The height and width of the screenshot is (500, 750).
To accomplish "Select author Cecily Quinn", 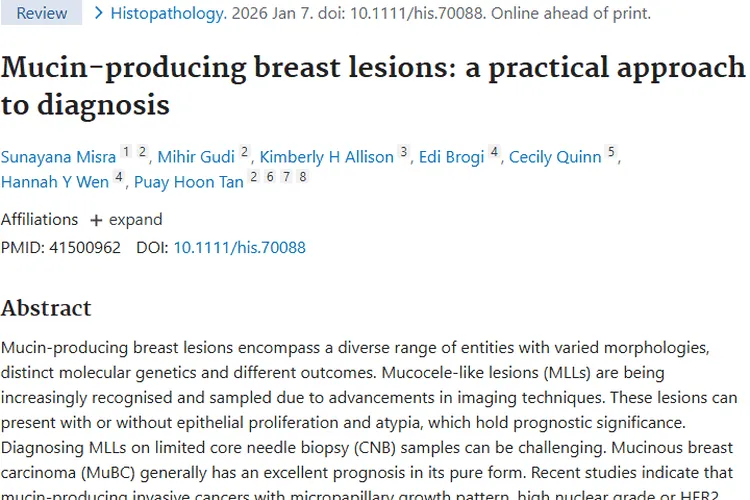I will 555,156.
